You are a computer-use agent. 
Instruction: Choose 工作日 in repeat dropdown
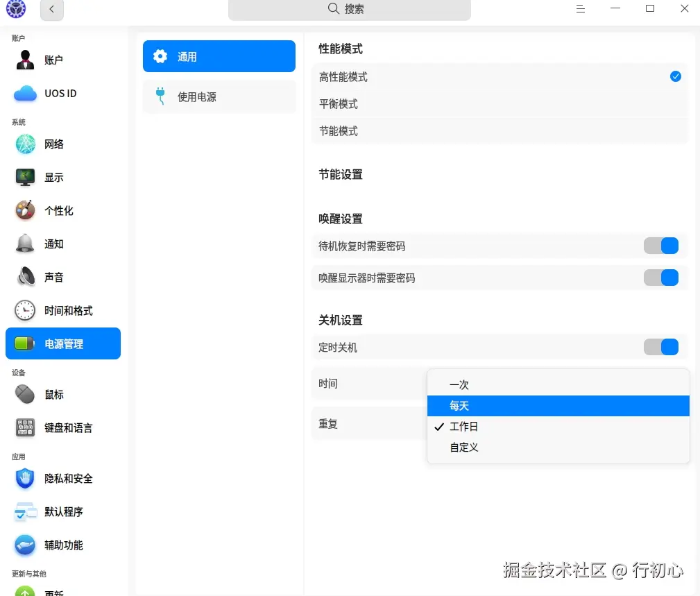click(x=558, y=426)
